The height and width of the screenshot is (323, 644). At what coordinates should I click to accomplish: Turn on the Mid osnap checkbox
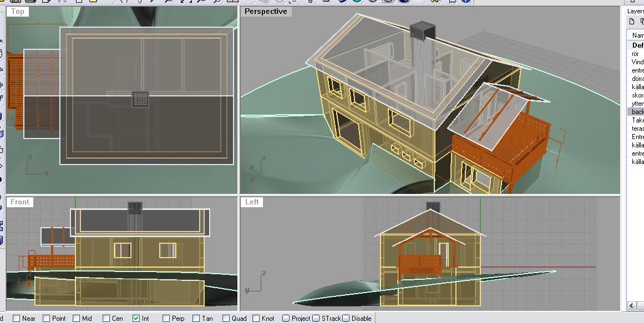coord(76,319)
